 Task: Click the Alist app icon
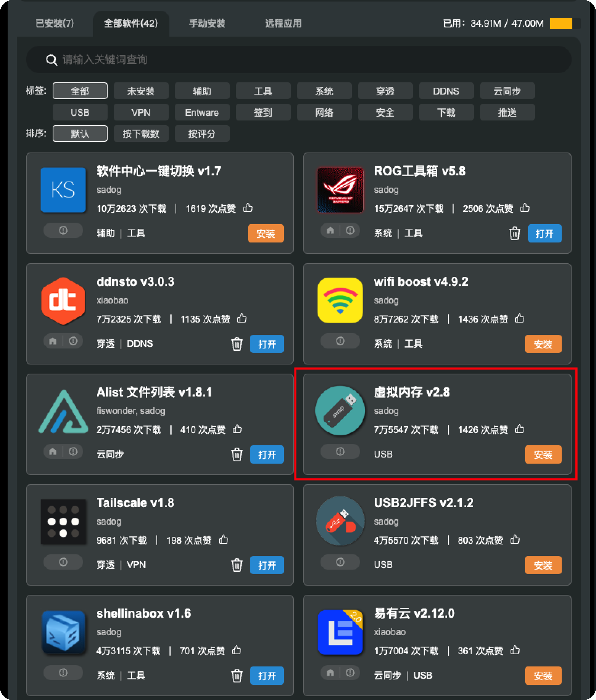63,411
